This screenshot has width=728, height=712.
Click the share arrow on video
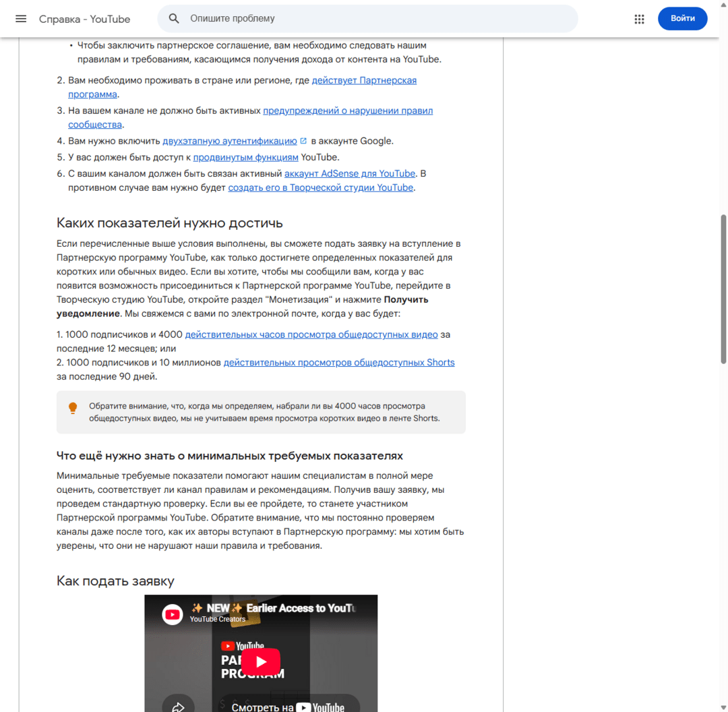pyautogui.click(x=178, y=706)
